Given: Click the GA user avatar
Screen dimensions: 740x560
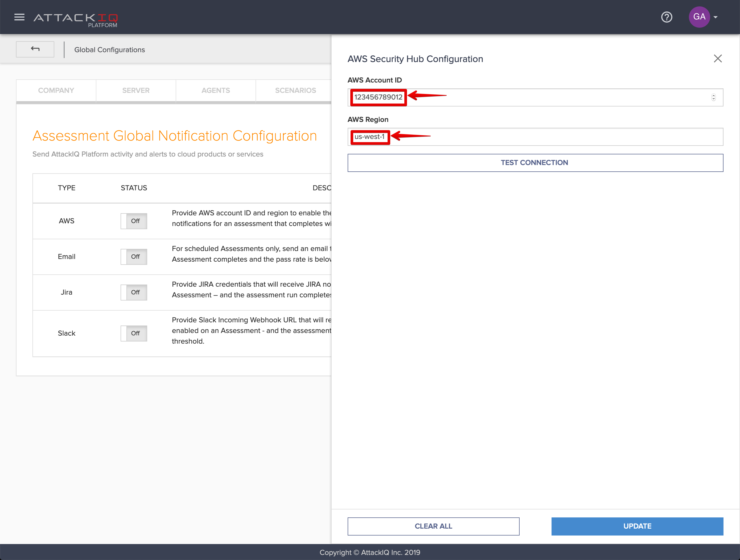Looking at the screenshot, I should [x=699, y=17].
